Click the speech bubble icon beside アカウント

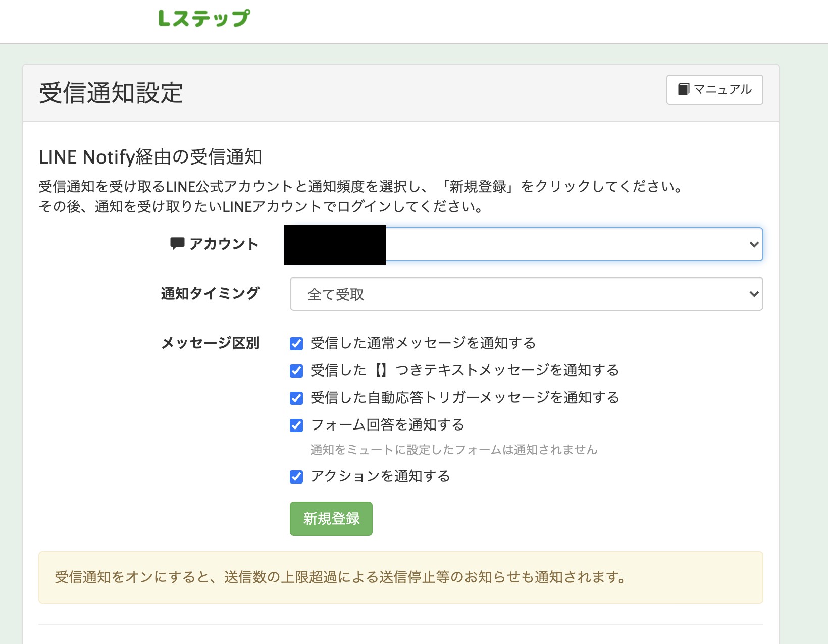click(x=177, y=244)
